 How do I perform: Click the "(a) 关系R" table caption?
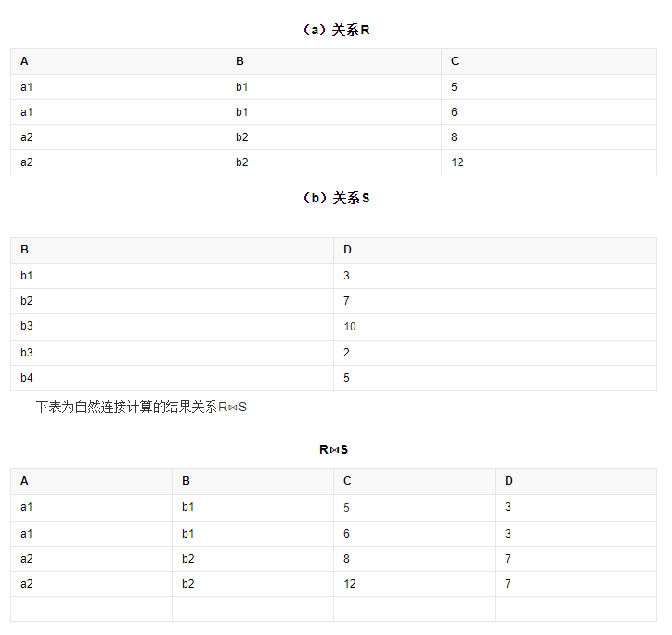336,30
